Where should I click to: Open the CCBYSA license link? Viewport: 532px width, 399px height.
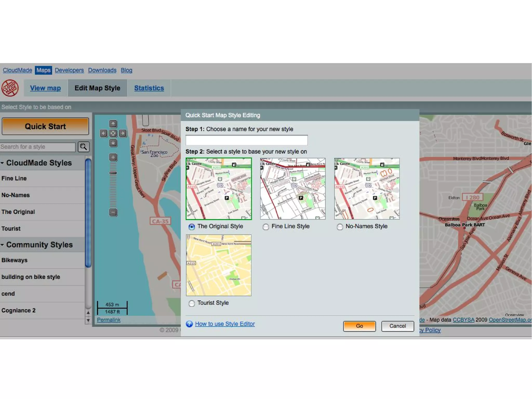tap(463, 320)
